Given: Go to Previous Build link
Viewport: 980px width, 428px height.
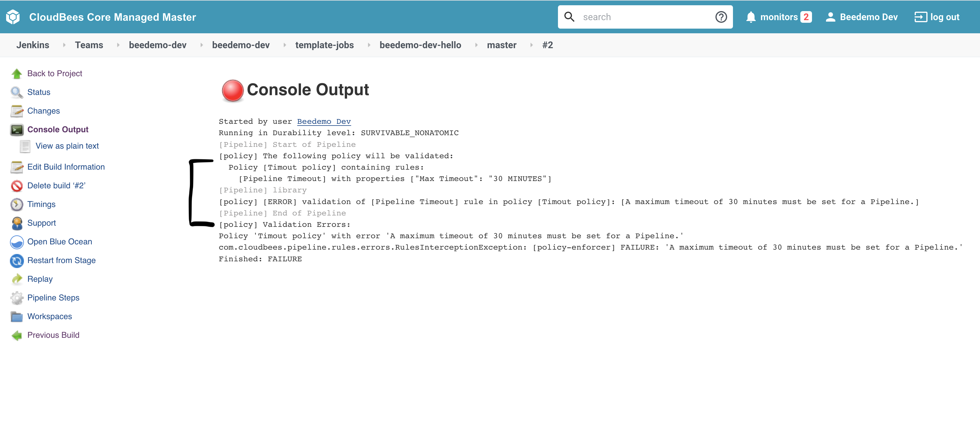Looking at the screenshot, I should click(53, 335).
